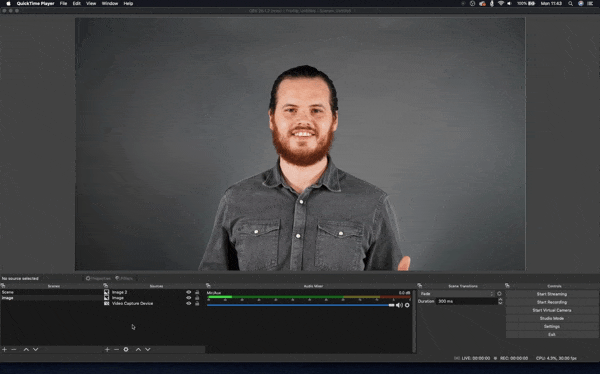Image resolution: width=600 pixels, height=374 pixels.
Task: Open the Window menu
Action: tap(110, 3)
